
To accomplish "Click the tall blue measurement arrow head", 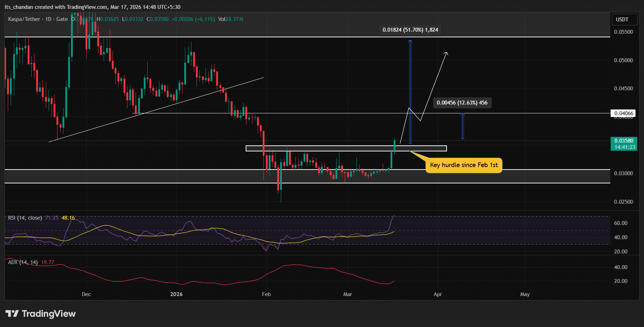I will tap(410, 42).
